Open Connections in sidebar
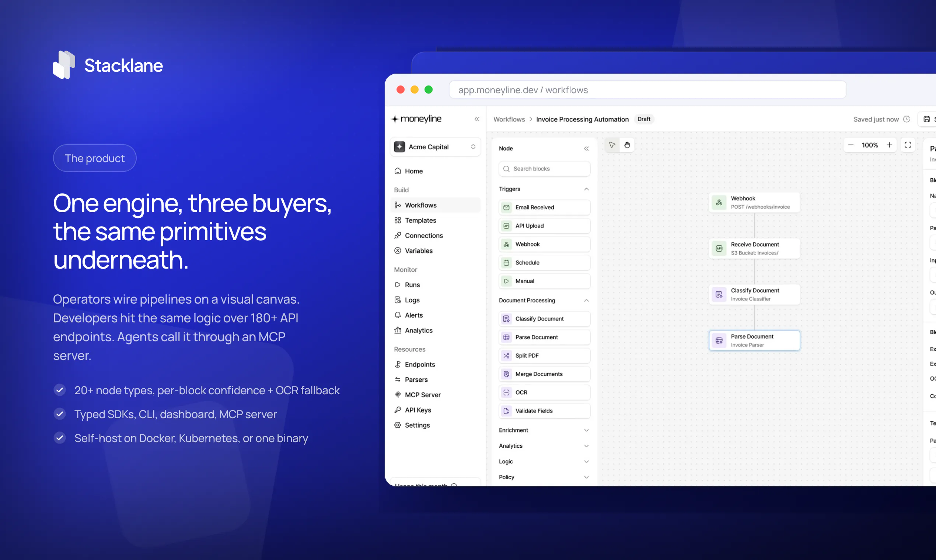The image size is (936, 560). pos(435,235)
